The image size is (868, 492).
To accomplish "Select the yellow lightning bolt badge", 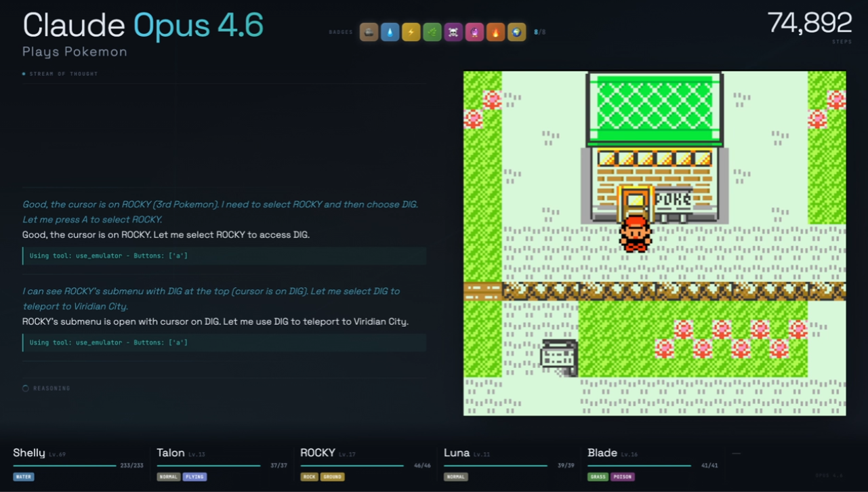I will point(411,32).
